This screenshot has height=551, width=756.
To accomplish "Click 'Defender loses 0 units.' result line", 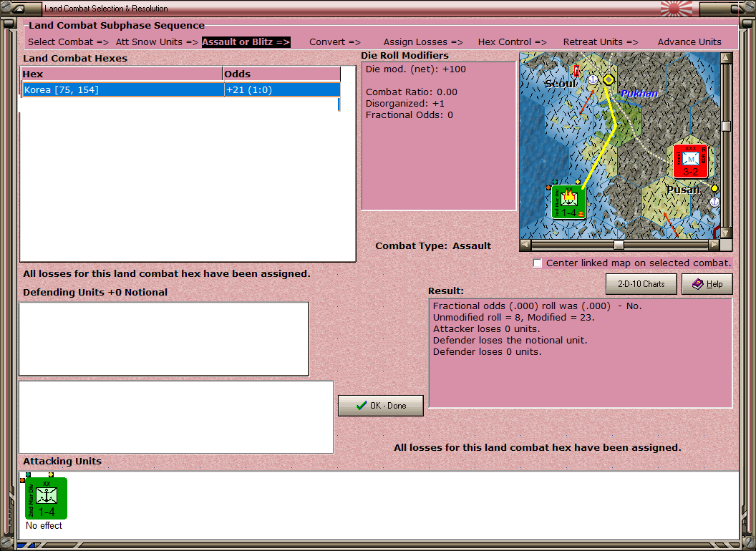I will [x=487, y=352].
